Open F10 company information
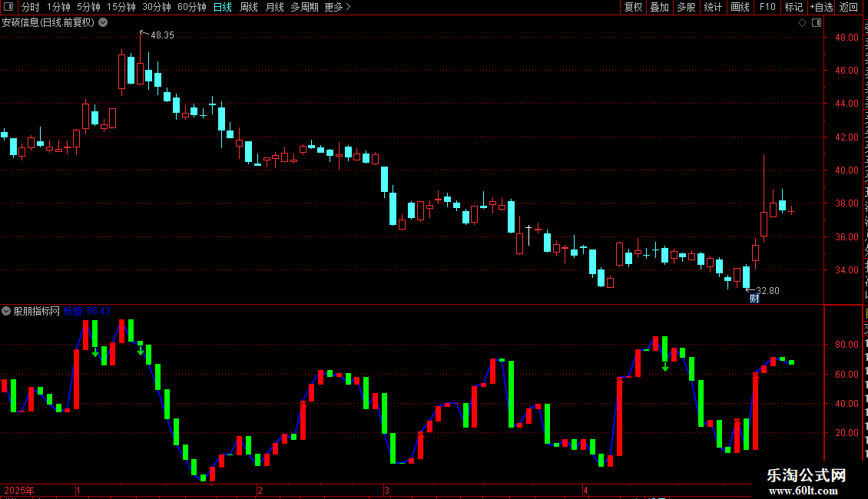The image size is (868, 499). coord(767,7)
